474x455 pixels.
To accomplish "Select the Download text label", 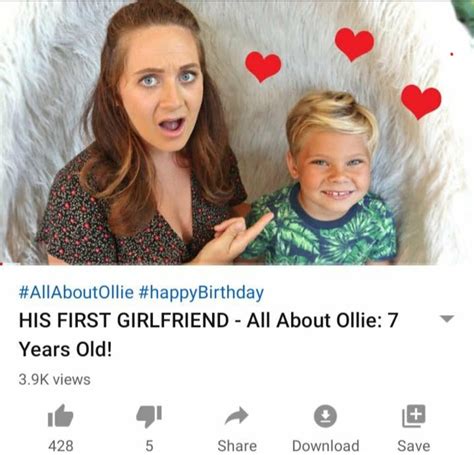I will tap(326, 446).
